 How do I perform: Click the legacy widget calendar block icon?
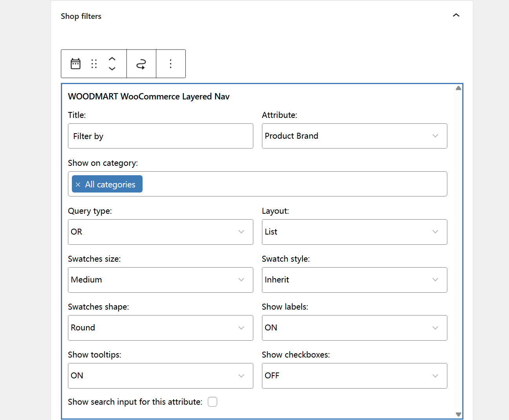75,64
